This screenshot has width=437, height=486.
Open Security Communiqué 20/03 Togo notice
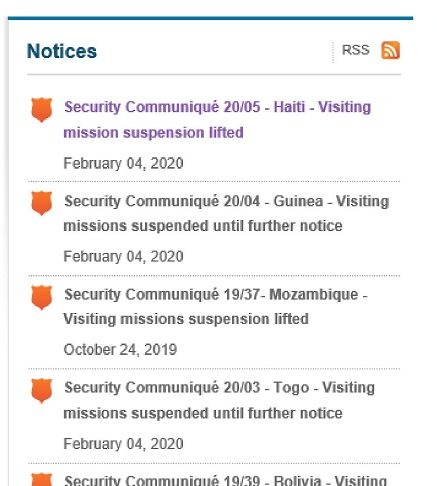click(219, 400)
